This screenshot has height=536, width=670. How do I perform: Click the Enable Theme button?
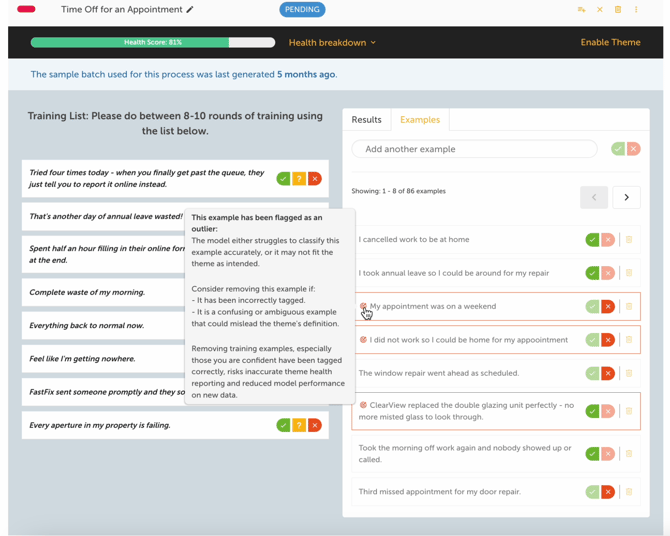(x=610, y=43)
